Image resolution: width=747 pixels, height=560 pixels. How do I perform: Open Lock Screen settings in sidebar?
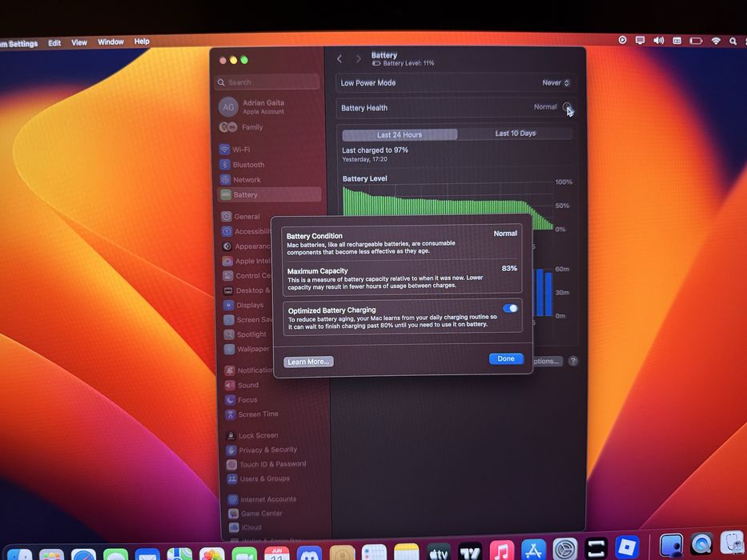(252, 435)
